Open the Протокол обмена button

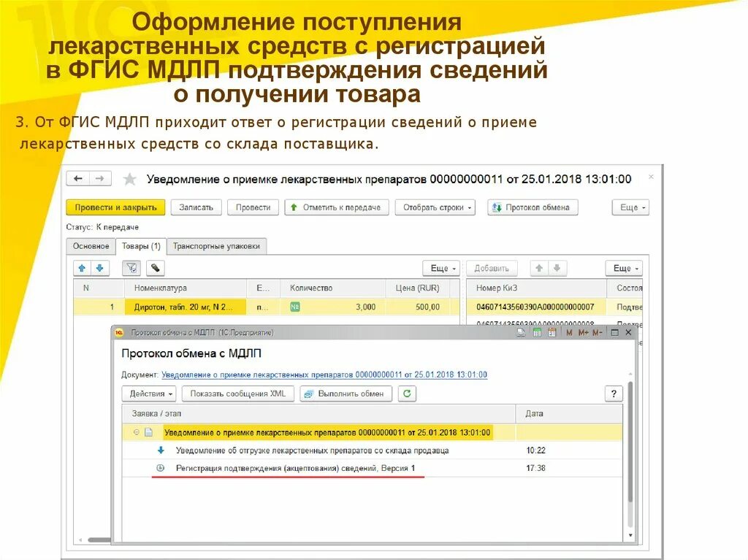pos(533,207)
